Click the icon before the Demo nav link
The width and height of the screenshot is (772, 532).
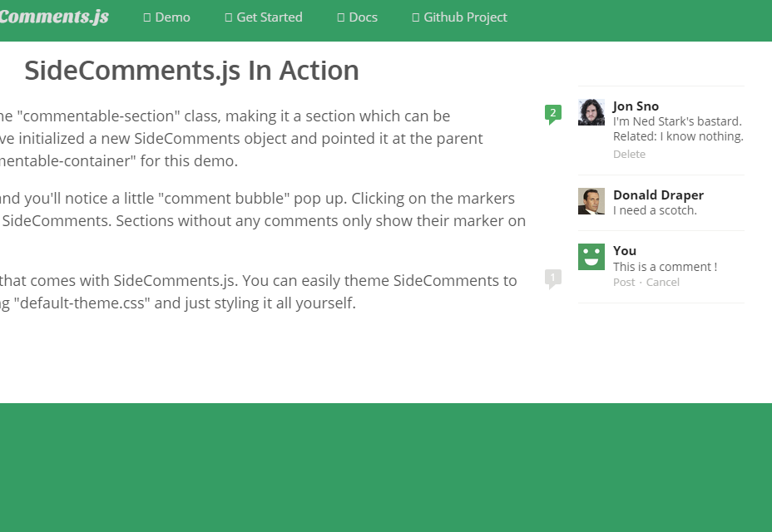(x=147, y=17)
